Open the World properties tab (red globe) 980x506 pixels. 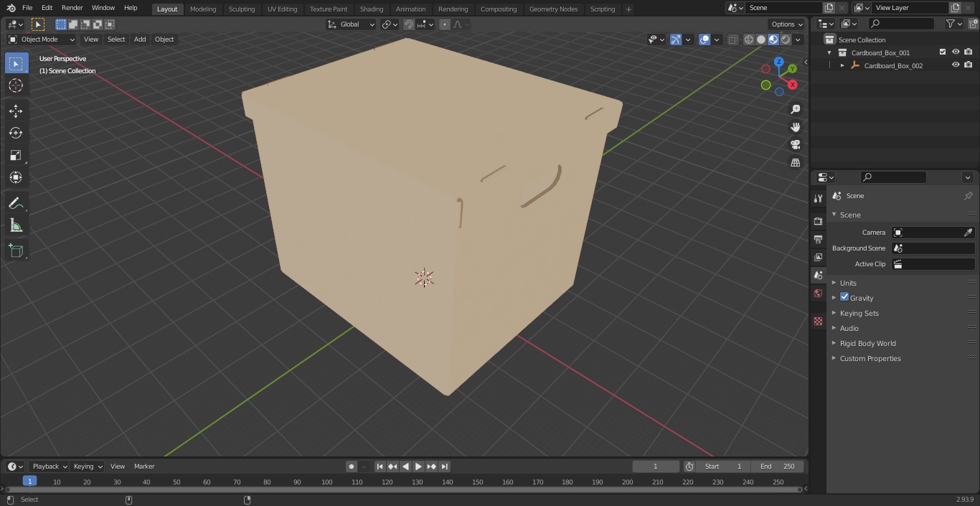818,293
